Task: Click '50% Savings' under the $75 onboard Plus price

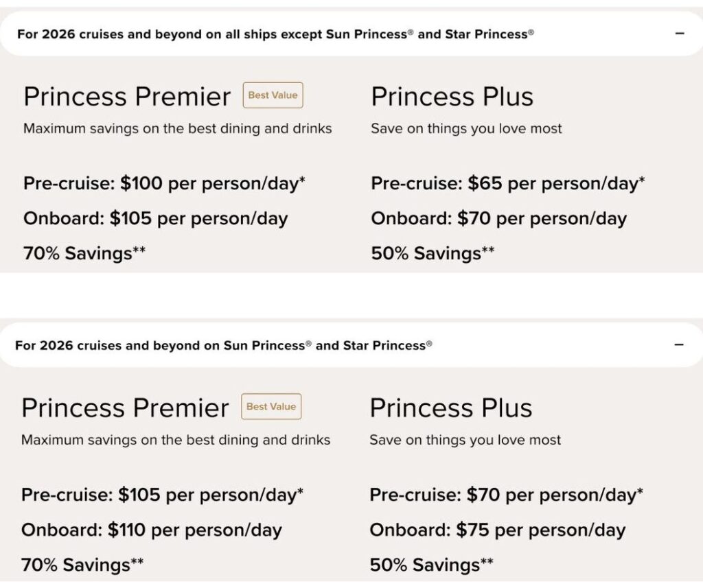Action: point(431,565)
